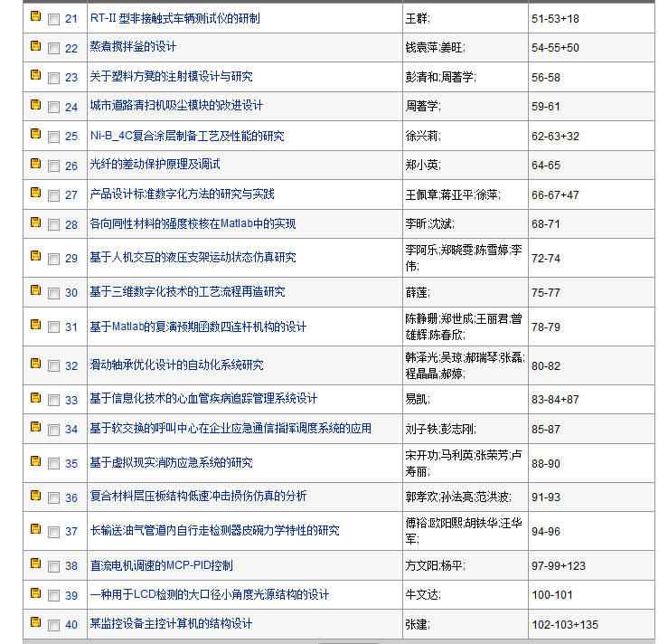This screenshot has height=644, width=668.
Task: Toggle the checkbox for article 28
Action: pyautogui.click(x=53, y=225)
